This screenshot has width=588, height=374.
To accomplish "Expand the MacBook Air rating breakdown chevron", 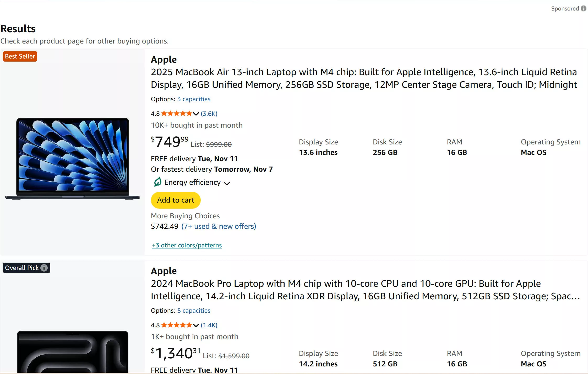I will pyautogui.click(x=195, y=114).
